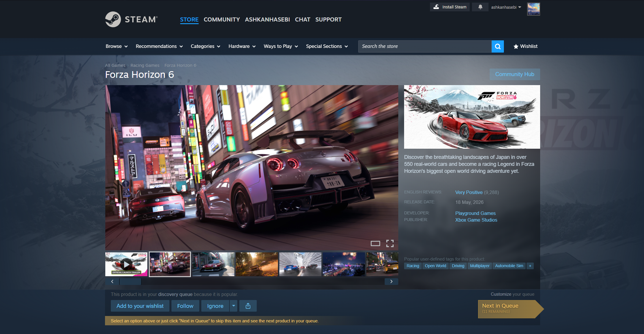
Task: Expand the Hardware menu
Action: [242, 46]
